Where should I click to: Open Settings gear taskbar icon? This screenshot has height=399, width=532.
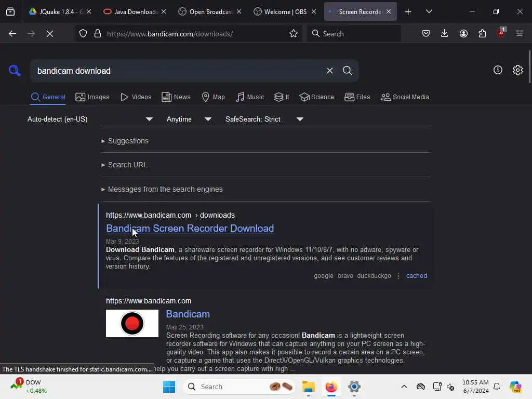(354, 387)
